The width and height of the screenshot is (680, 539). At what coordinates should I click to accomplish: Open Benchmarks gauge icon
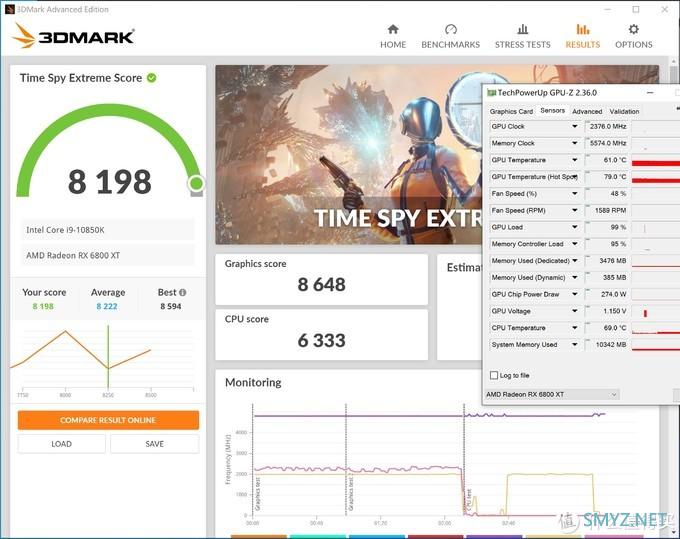pyautogui.click(x=451, y=29)
